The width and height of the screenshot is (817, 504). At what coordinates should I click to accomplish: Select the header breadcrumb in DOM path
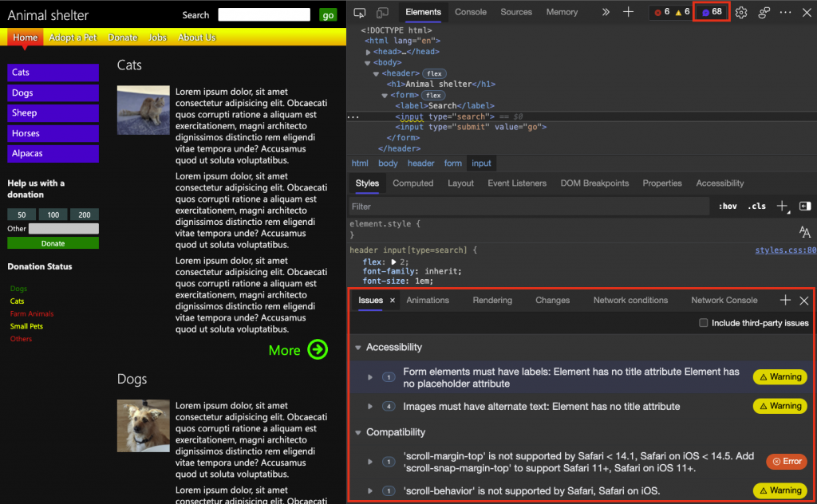[x=420, y=163]
